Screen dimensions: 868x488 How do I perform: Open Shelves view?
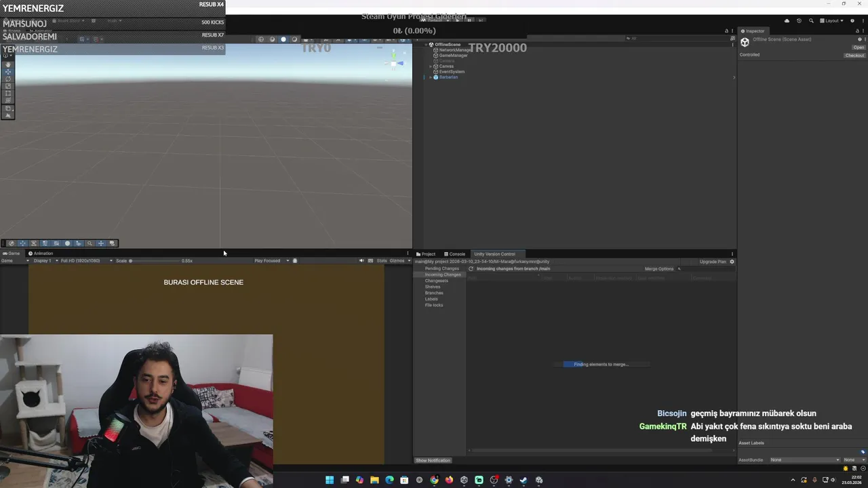[x=433, y=287]
